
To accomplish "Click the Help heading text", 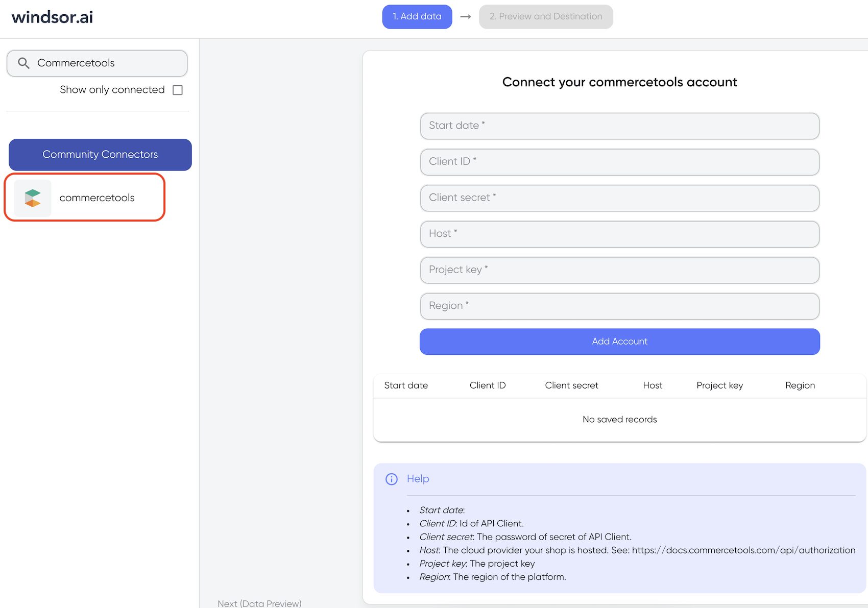I will tap(418, 479).
